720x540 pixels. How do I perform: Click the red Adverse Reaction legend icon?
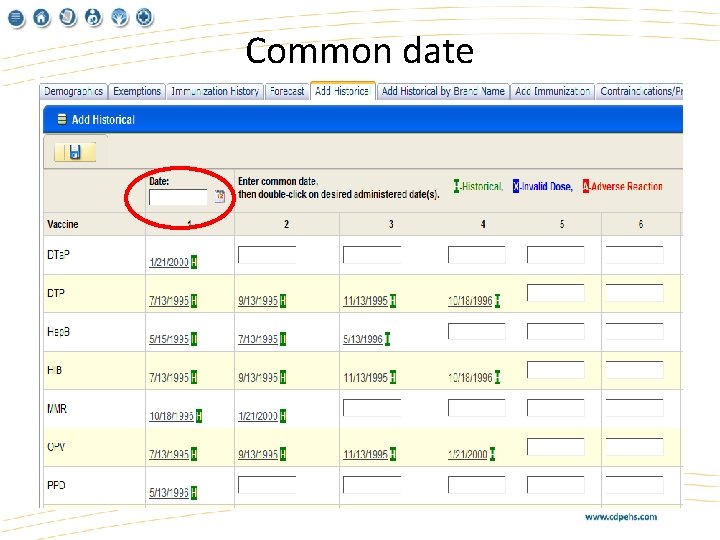585,186
